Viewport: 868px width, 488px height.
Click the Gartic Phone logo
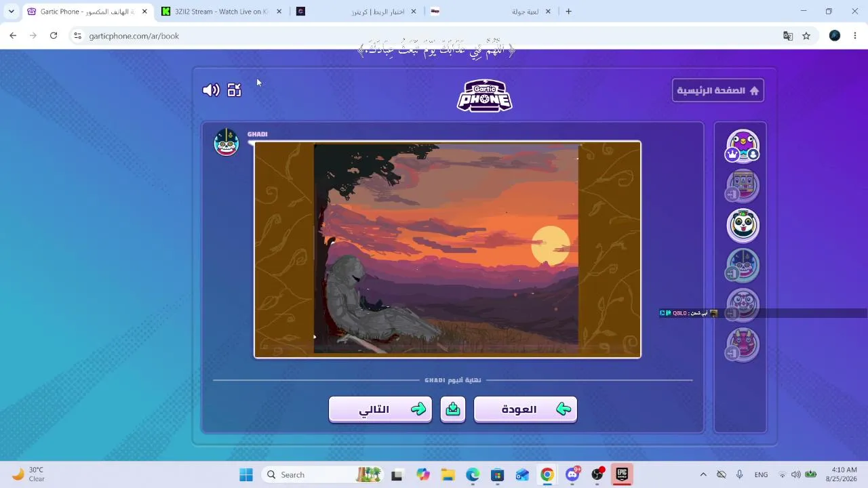[x=484, y=96]
